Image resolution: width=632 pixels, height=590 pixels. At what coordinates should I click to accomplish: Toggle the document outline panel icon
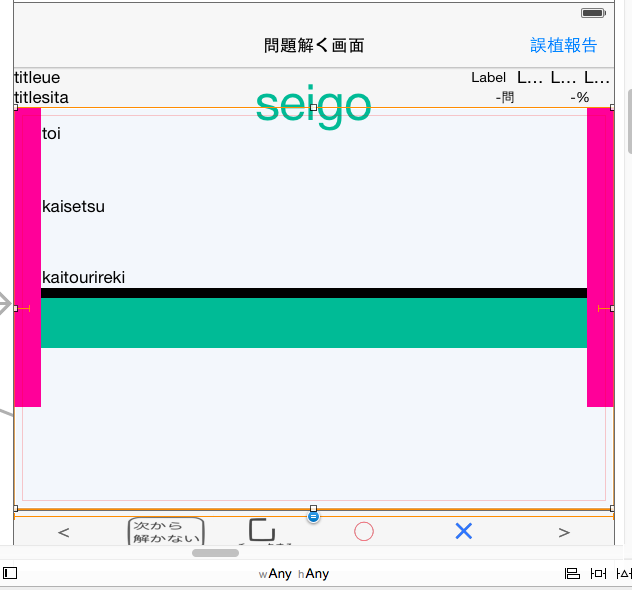pos(10,573)
